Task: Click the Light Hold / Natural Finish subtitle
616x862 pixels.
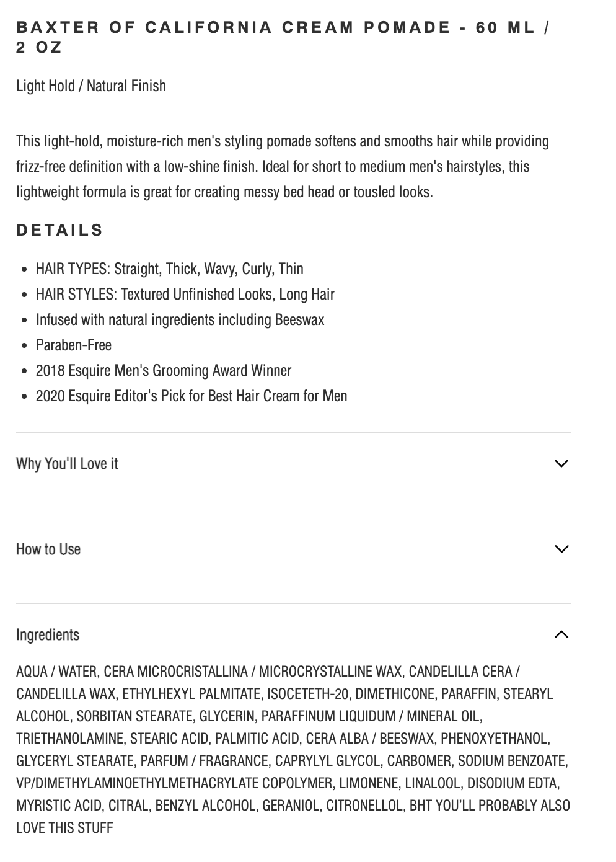Action: pyautogui.click(x=91, y=86)
